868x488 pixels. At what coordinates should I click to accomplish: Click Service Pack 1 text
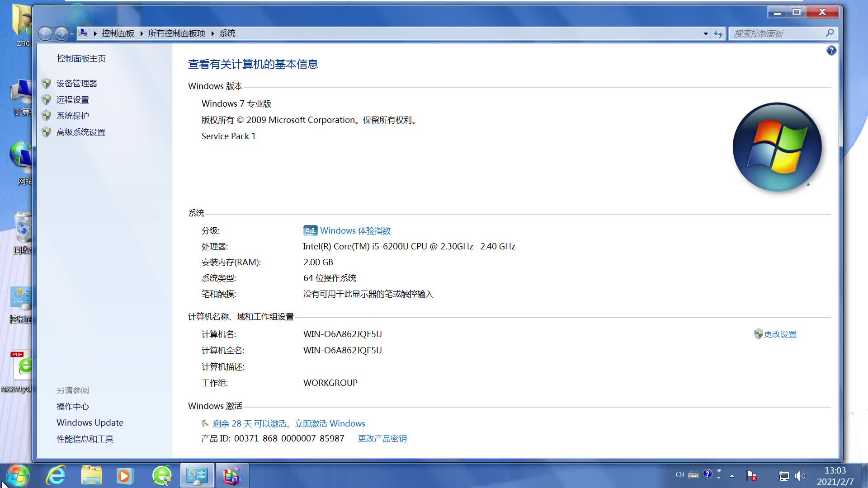(229, 136)
